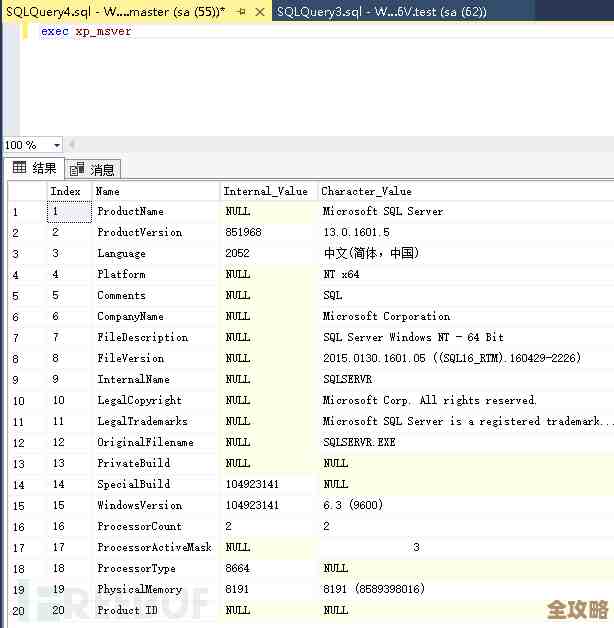Select the ProcessorType cell
The image size is (614, 628).
click(156, 568)
